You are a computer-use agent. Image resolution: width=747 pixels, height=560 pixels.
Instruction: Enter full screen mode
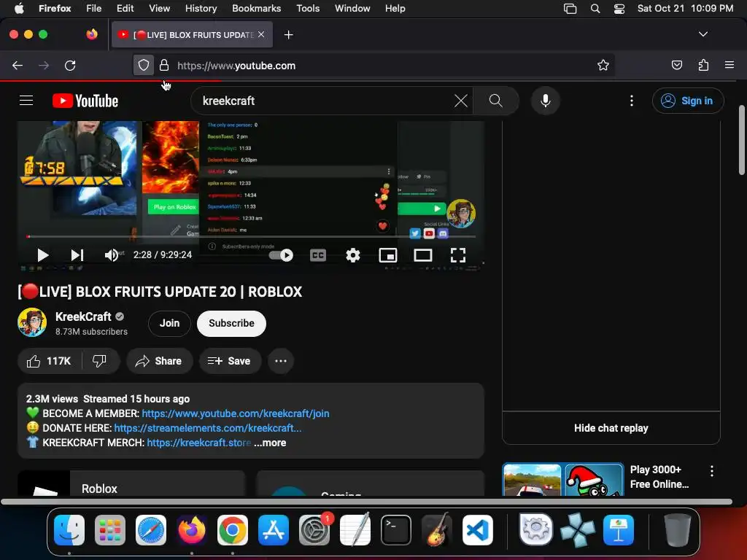[458, 255]
